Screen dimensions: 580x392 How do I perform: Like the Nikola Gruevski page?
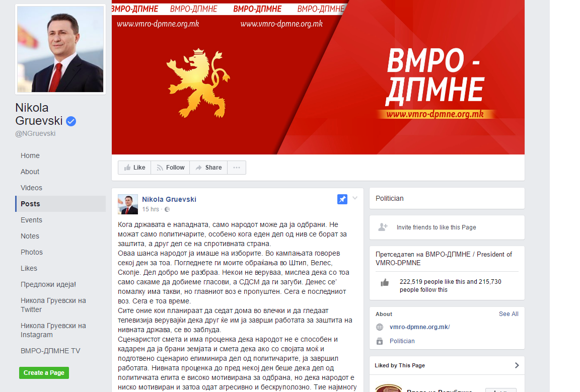coord(134,168)
